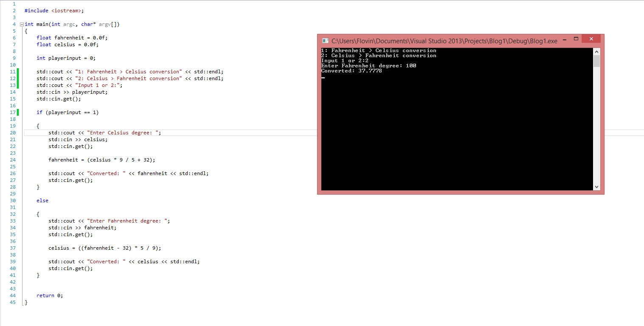The image size is (644, 326).
Task: Click the console scrollbar down arrow
Action: tap(596, 187)
